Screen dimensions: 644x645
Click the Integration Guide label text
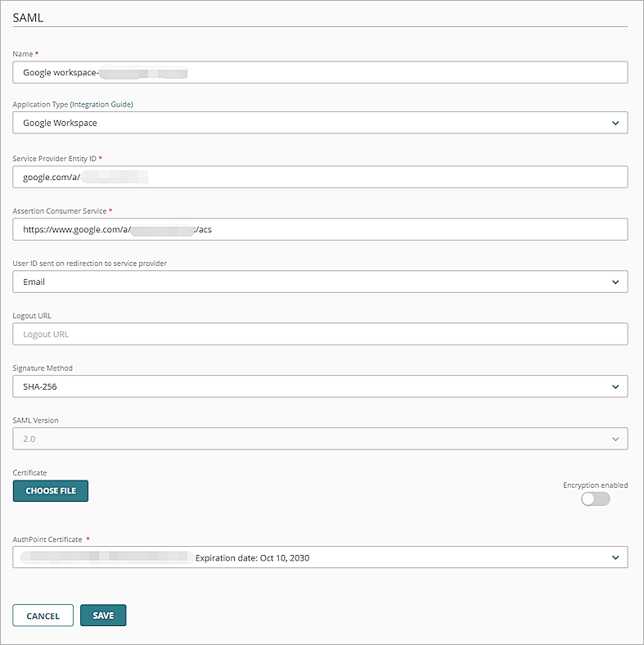click(x=104, y=105)
